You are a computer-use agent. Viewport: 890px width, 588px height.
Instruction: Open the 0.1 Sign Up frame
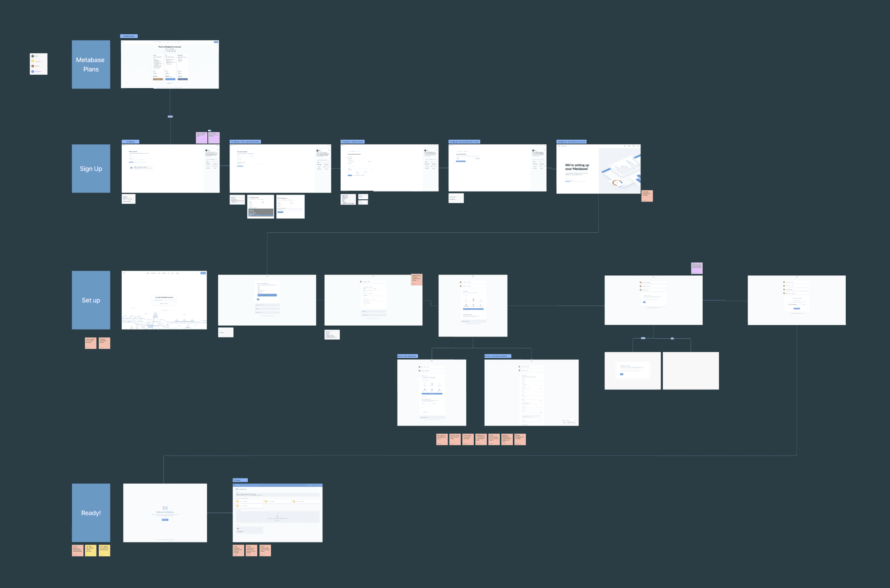pos(170,168)
